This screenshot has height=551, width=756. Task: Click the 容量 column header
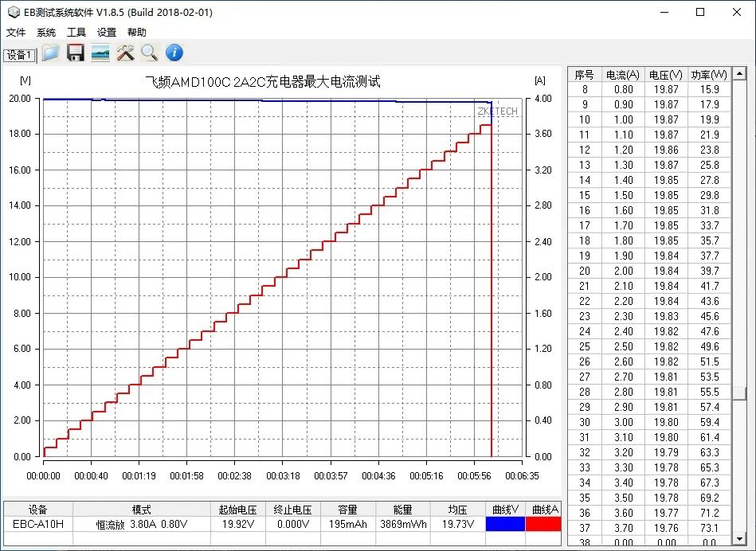(347, 510)
